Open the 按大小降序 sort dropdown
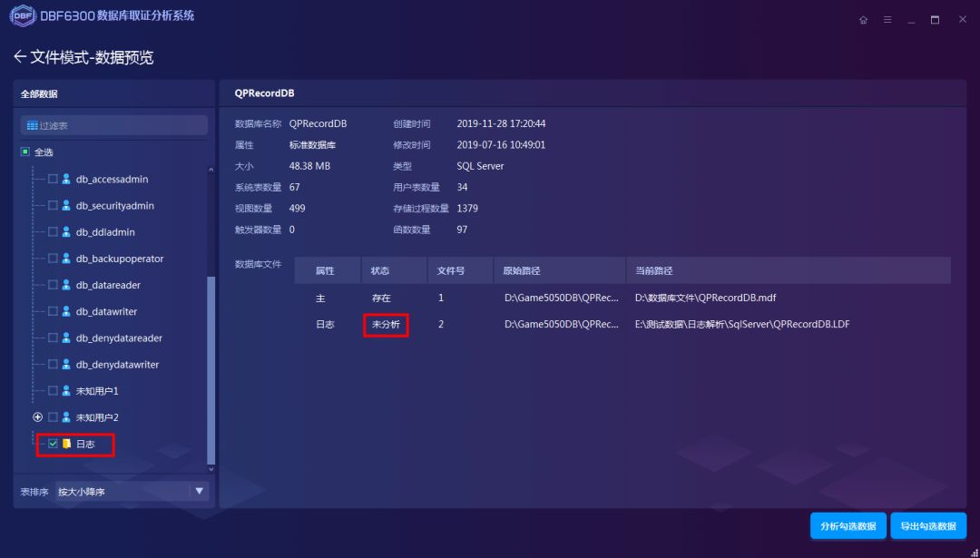The image size is (980, 558). 132,491
